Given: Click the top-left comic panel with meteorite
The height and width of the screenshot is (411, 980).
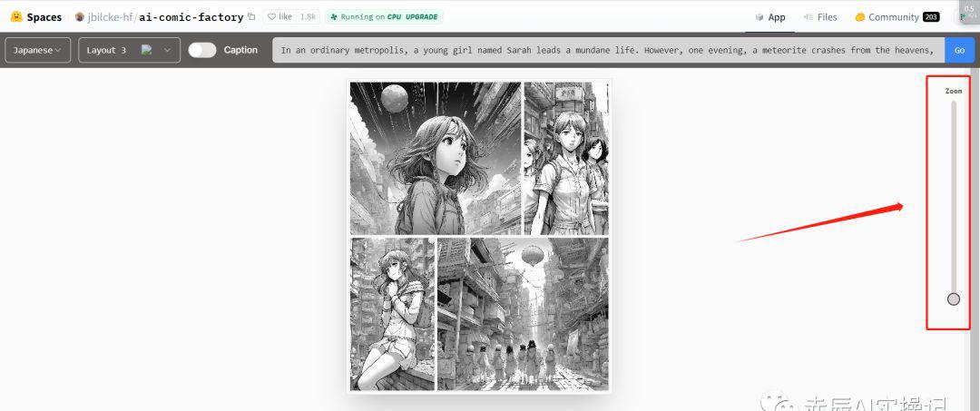Looking at the screenshot, I should pos(436,158).
